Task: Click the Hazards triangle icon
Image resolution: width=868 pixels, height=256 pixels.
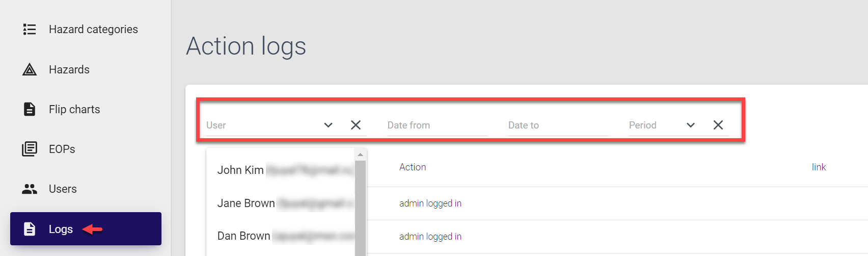Action: (x=30, y=69)
